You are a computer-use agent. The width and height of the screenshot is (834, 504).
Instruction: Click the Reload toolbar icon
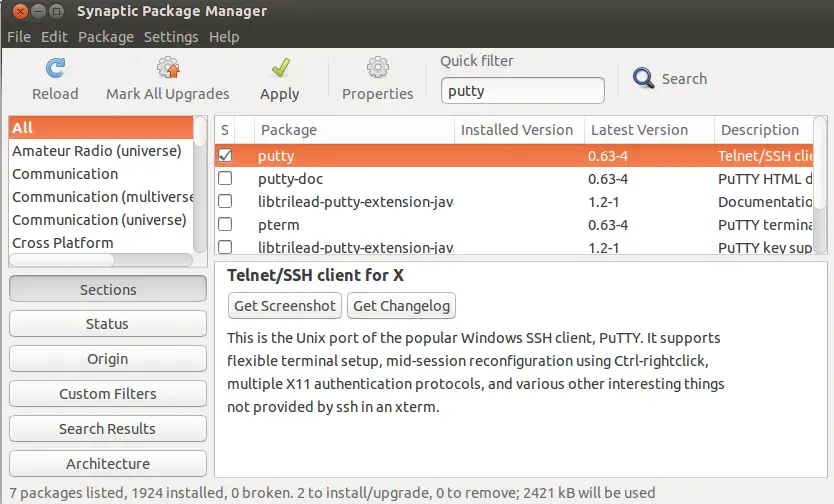[x=55, y=68]
